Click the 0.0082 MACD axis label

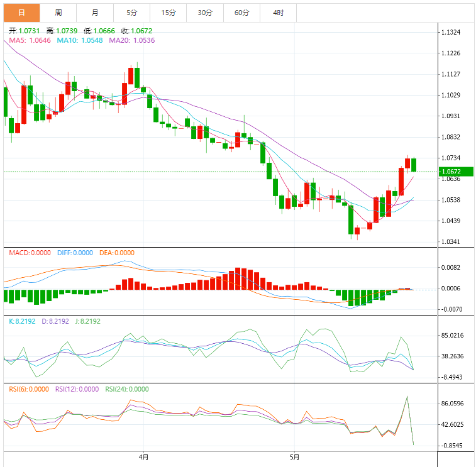point(451,267)
